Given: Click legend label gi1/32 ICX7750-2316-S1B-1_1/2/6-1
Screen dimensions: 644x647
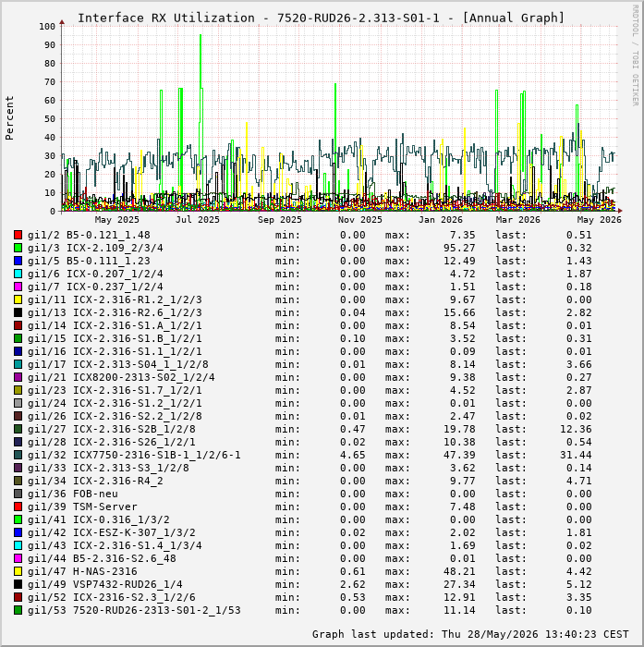Looking at the screenshot, I should tap(134, 455).
